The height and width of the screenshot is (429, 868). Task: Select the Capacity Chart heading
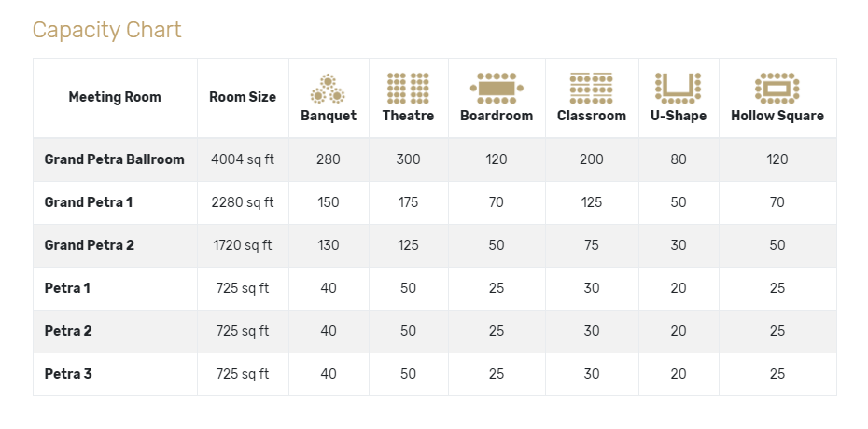pos(106,30)
